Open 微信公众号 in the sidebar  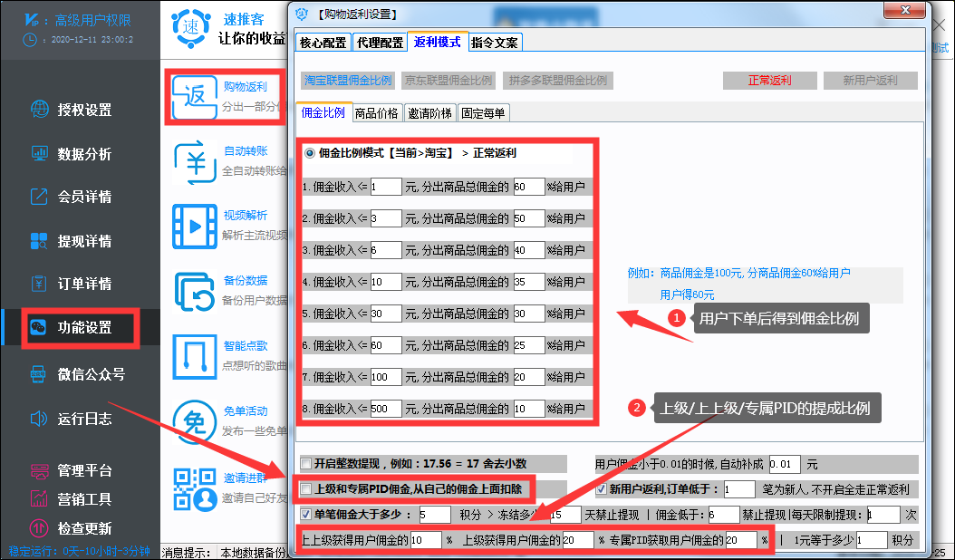tap(77, 373)
